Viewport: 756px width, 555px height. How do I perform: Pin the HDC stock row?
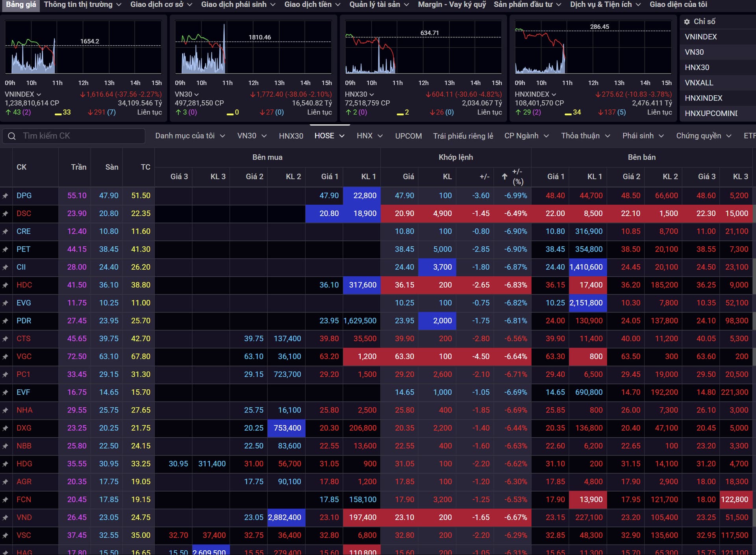(x=6, y=285)
